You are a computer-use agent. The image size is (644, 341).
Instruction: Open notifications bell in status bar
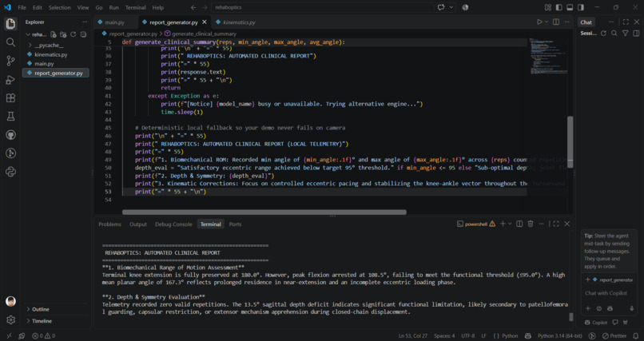(636, 336)
